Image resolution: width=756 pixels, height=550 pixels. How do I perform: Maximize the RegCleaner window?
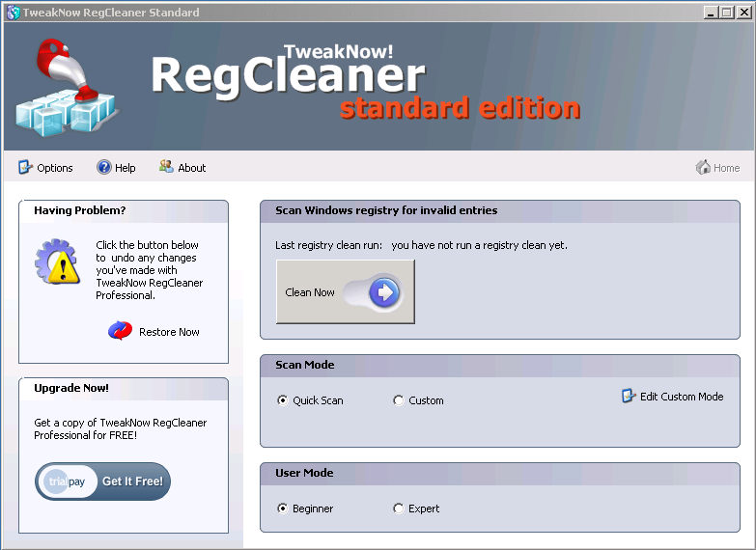point(726,13)
